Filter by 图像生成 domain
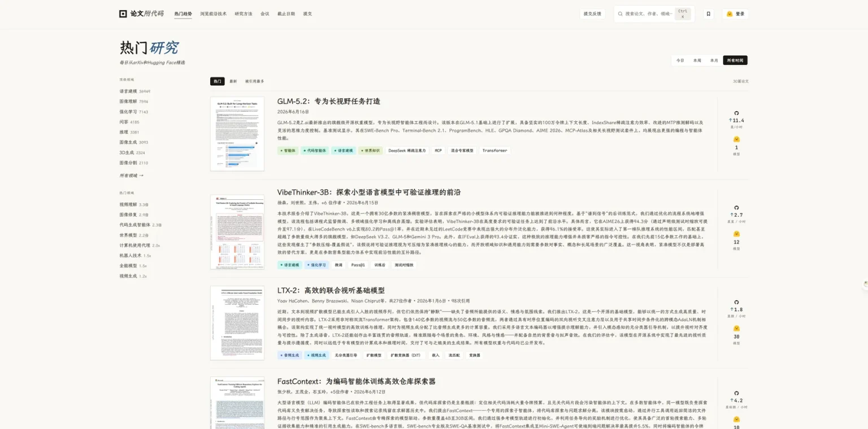This screenshot has width=868, height=429. pyautogui.click(x=133, y=142)
